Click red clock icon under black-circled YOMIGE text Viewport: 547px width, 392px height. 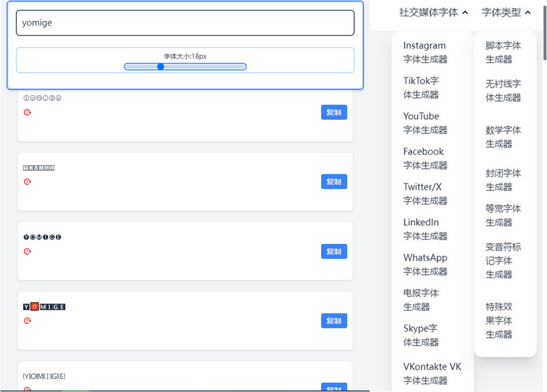[27, 251]
